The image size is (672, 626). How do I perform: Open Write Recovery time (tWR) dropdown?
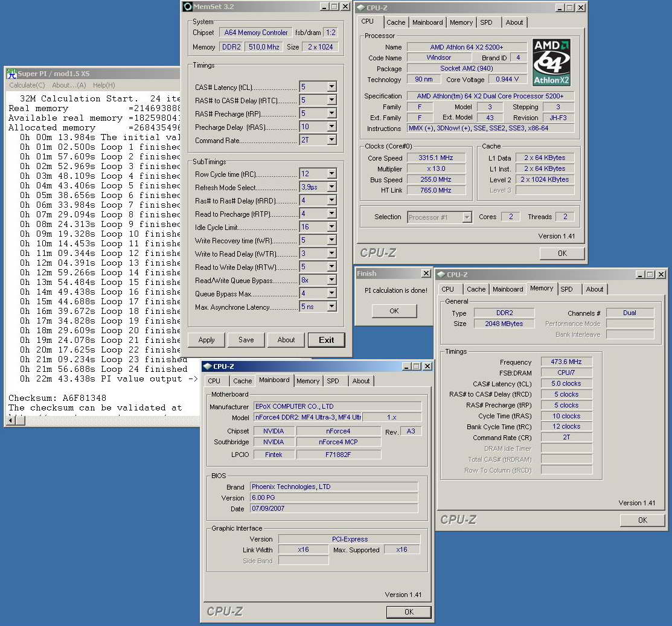tap(331, 240)
